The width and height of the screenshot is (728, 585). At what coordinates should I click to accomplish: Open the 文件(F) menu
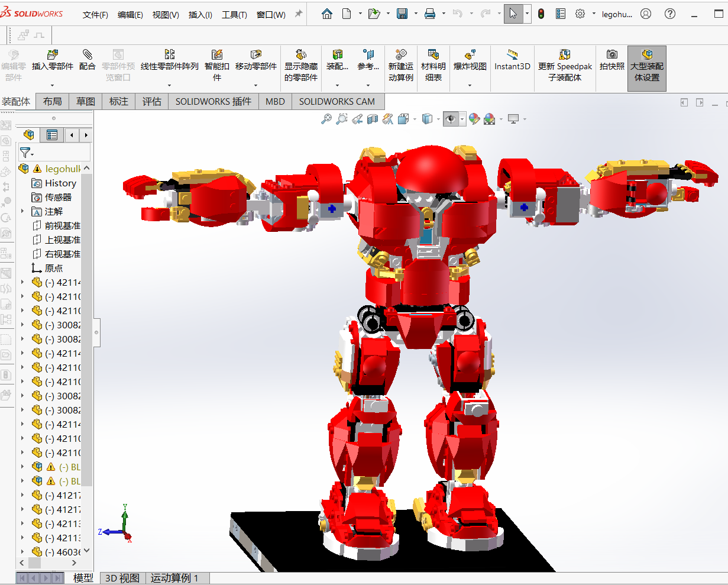click(x=95, y=15)
